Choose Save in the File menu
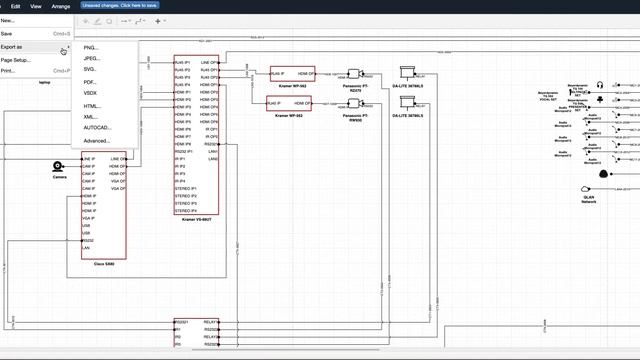This screenshot has height=360, width=640. tap(36, 34)
